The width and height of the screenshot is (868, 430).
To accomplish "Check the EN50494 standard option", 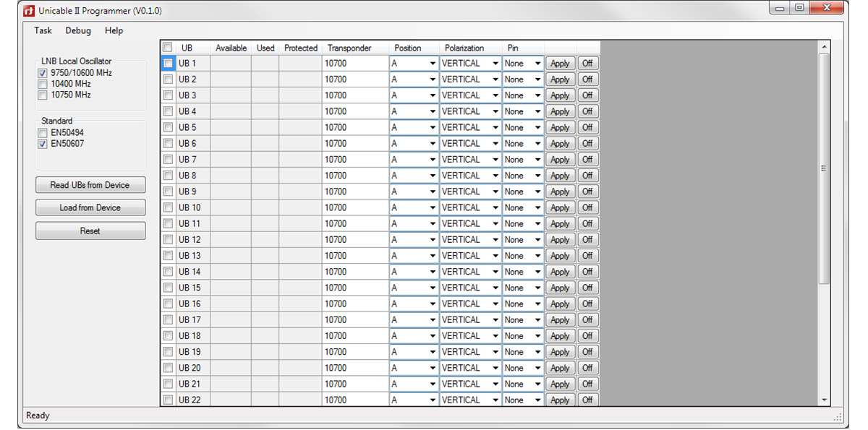I will 43,133.
